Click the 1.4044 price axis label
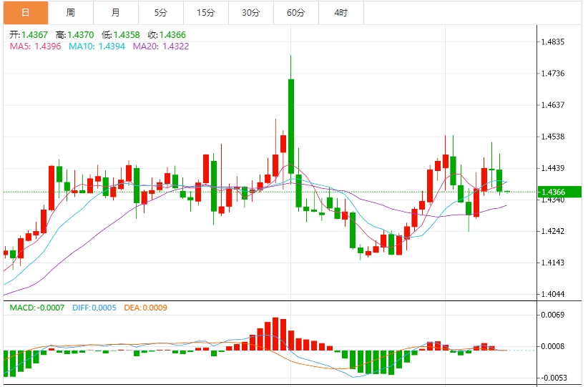The width and height of the screenshot is (588, 387). point(553,294)
